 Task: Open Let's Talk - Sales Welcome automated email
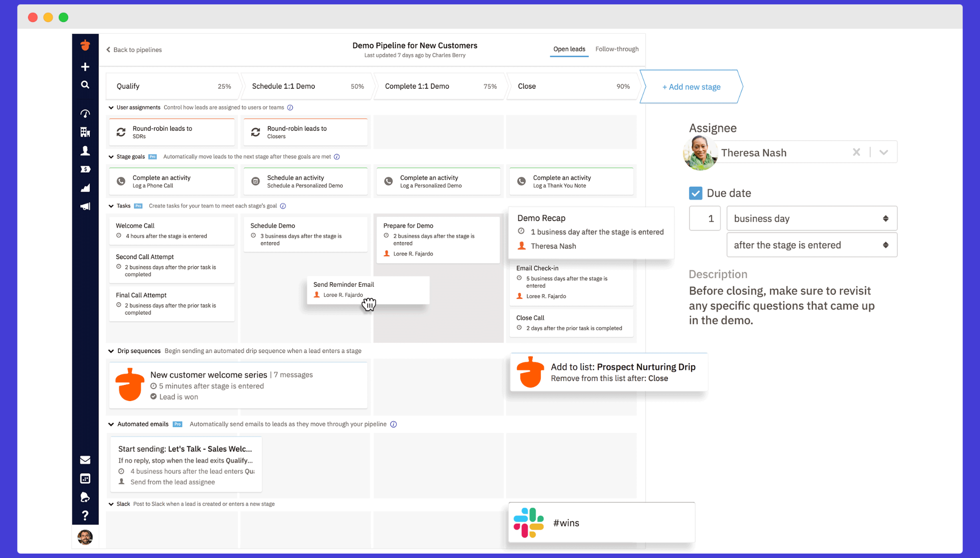click(186, 464)
